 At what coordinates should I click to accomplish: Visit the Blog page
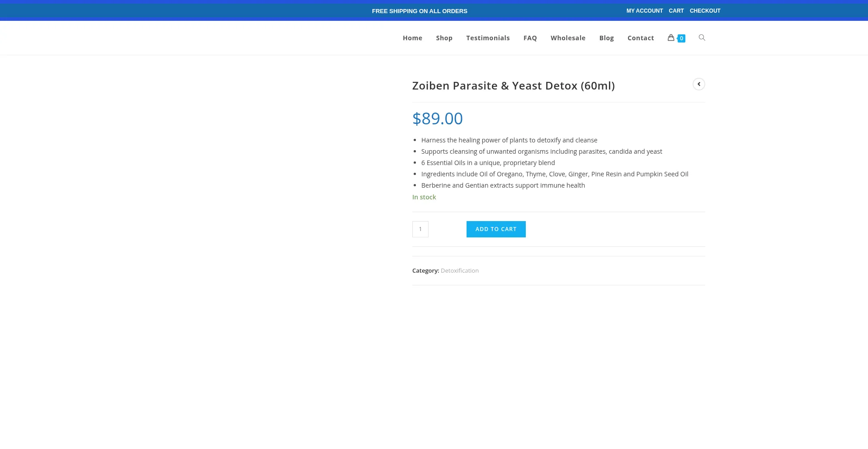(606, 38)
